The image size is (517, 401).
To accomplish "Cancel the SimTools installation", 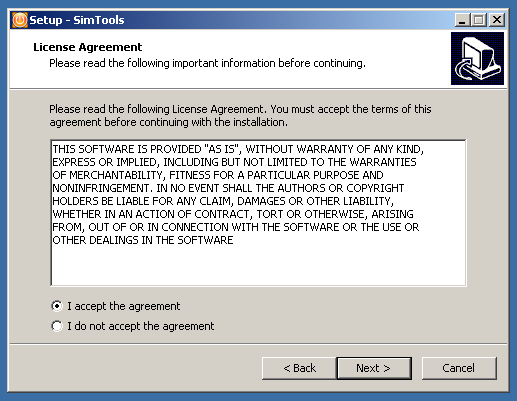I will (x=459, y=368).
